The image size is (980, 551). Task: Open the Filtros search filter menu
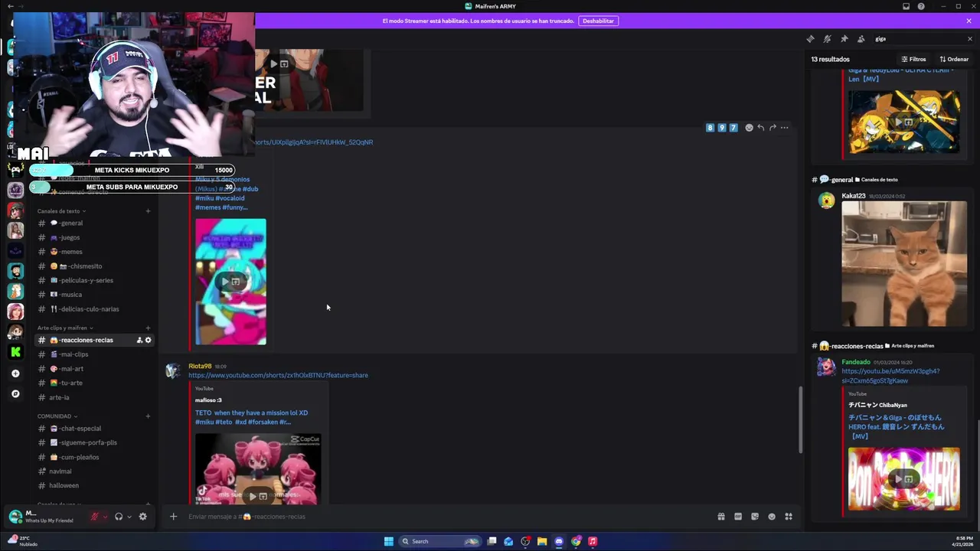pyautogui.click(x=913, y=59)
